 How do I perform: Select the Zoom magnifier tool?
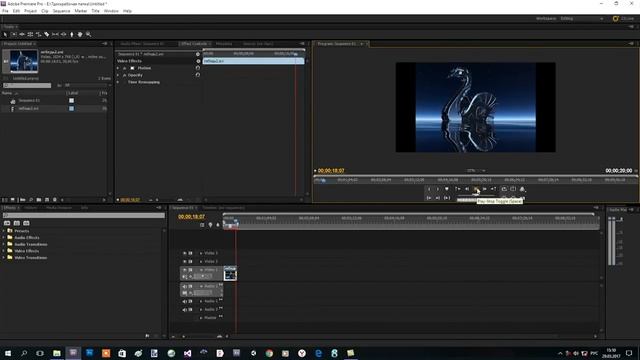(x=88, y=35)
